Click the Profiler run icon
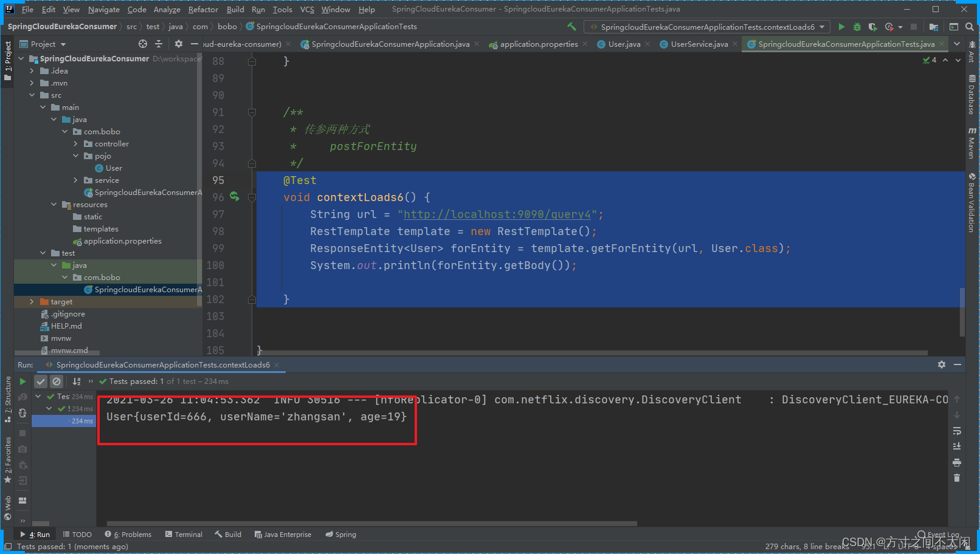Viewport: 980px width, 554px height. (x=889, y=27)
